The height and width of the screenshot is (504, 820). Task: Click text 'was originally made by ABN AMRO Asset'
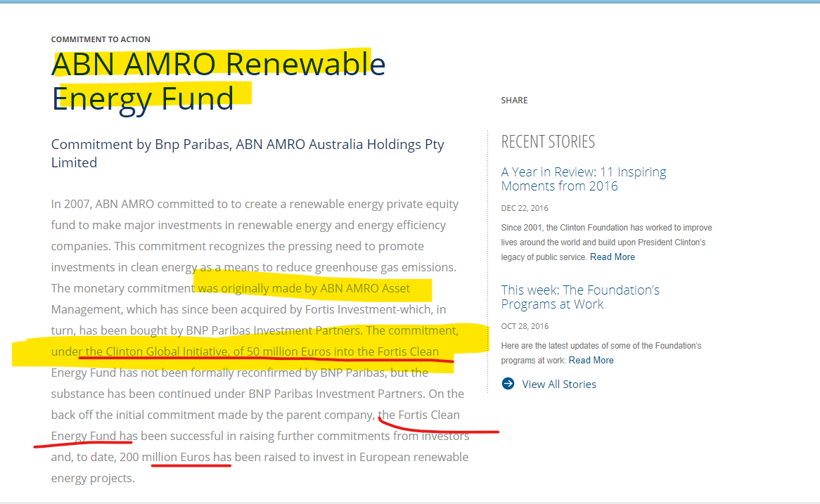click(x=304, y=289)
